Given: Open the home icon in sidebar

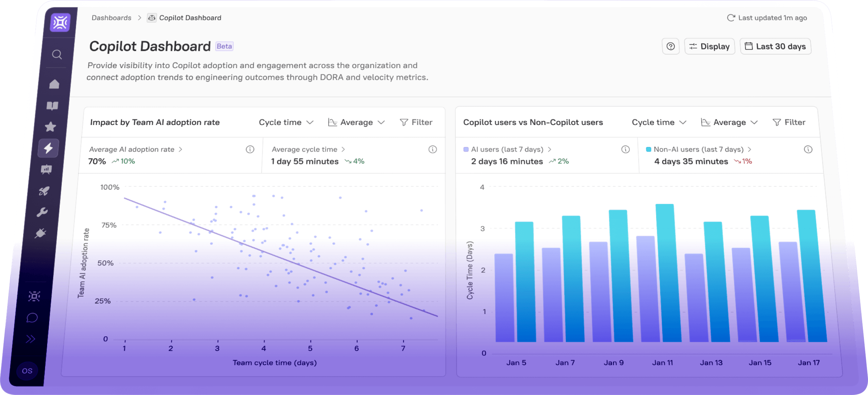Looking at the screenshot, I should click(x=54, y=84).
